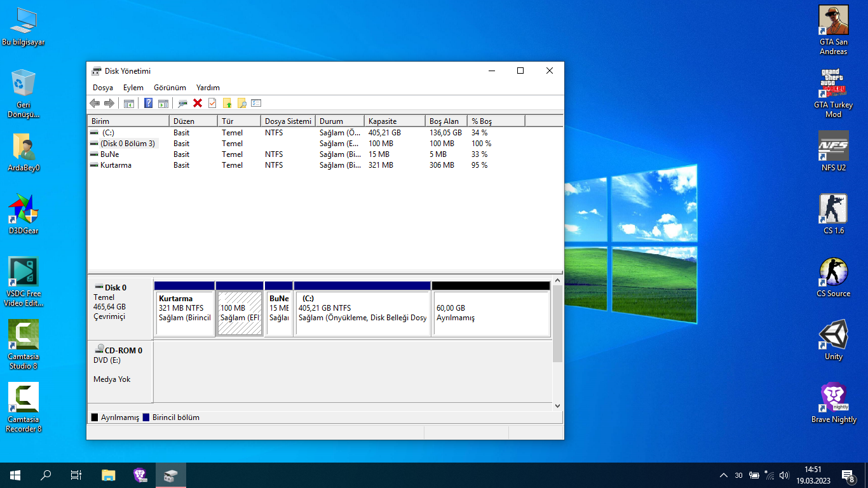Expand hidden system tray icons chevron
This screenshot has width=868, height=488.
(723, 475)
